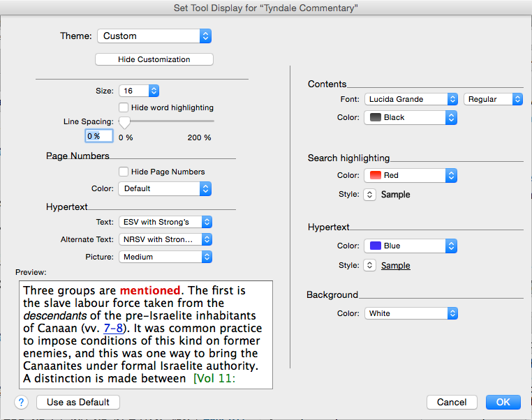Click the Red search highlighting color swatch

click(x=375, y=175)
